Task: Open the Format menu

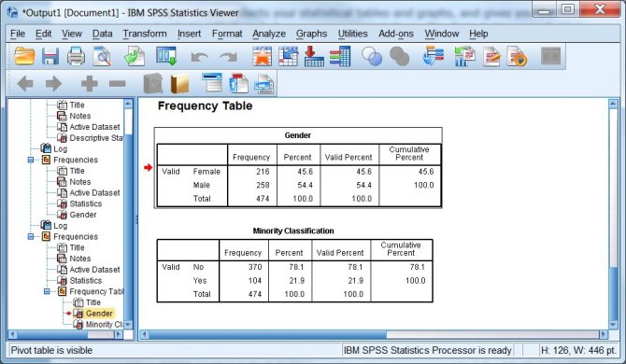Action: (227, 34)
